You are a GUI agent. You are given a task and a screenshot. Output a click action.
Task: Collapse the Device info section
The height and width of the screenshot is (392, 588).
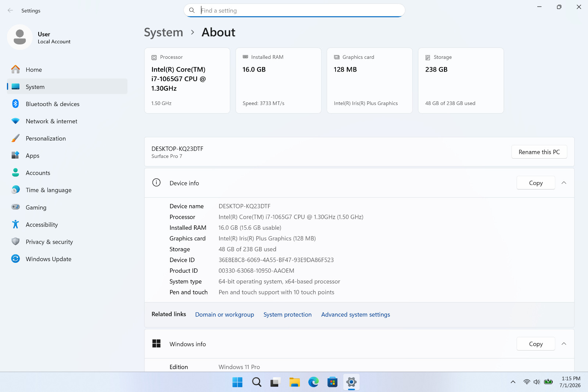(564, 183)
